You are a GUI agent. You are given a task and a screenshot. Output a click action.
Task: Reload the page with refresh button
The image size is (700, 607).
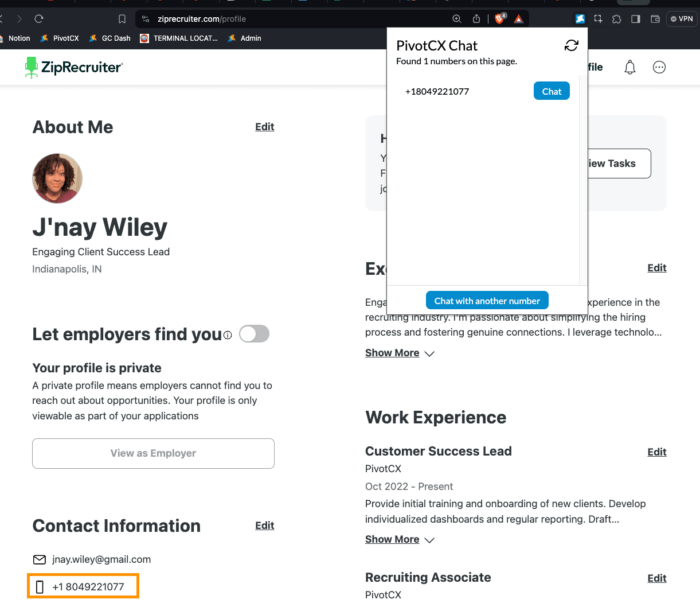pos(39,19)
